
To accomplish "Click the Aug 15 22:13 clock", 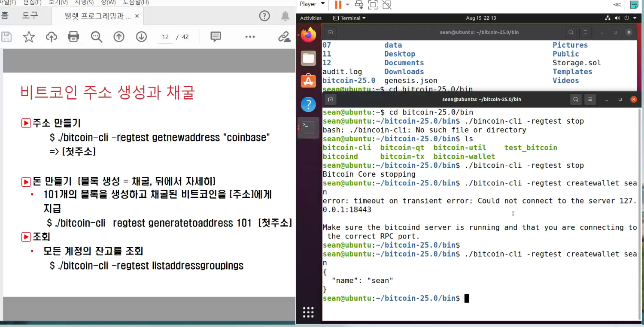I will pyautogui.click(x=481, y=18).
